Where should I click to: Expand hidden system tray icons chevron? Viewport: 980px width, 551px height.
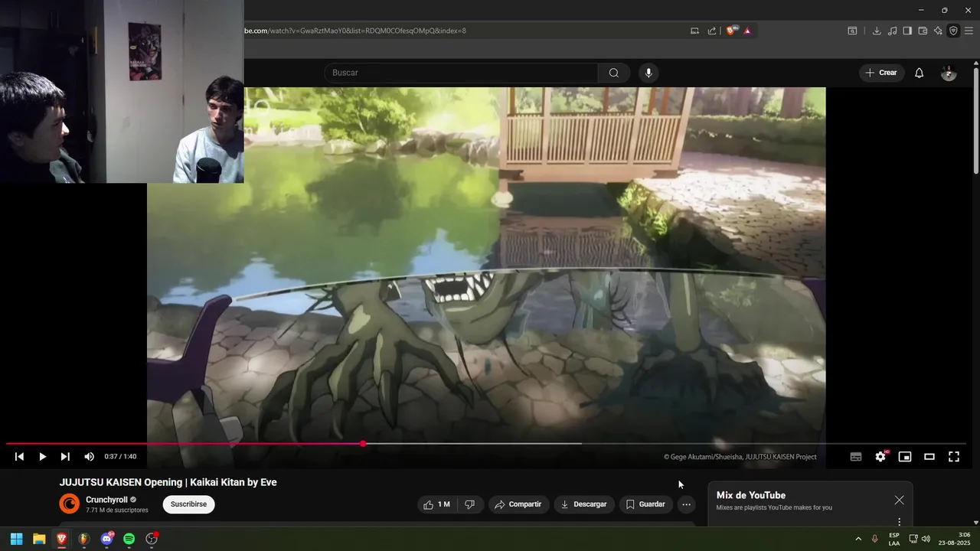[857, 539]
